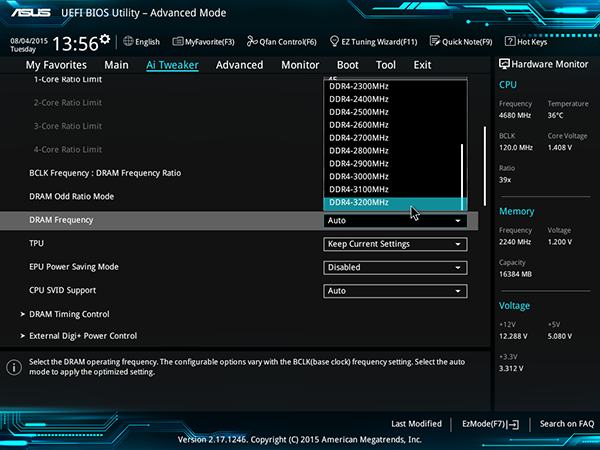Click Search on FAQ link
Screen dimensions: 600x450
coord(567,424)
